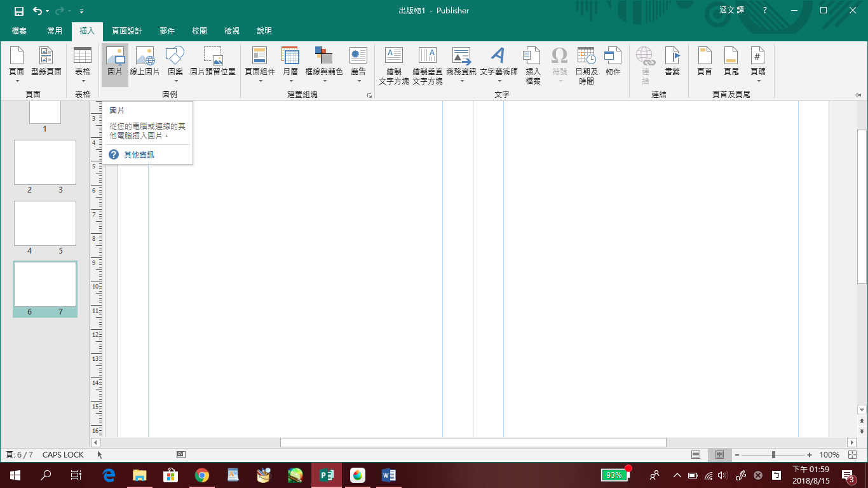Open the 頁碼 page number dropdown
868x488 pixels.
758,81
